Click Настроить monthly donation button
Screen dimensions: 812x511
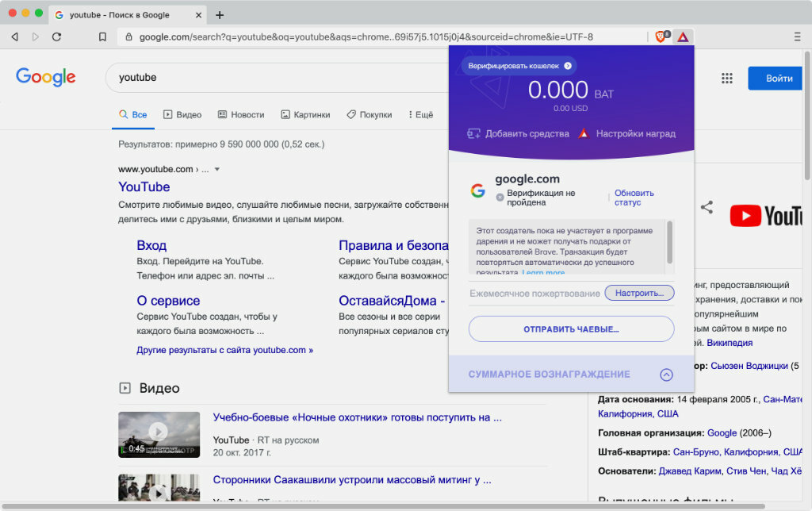click(640, 293)
